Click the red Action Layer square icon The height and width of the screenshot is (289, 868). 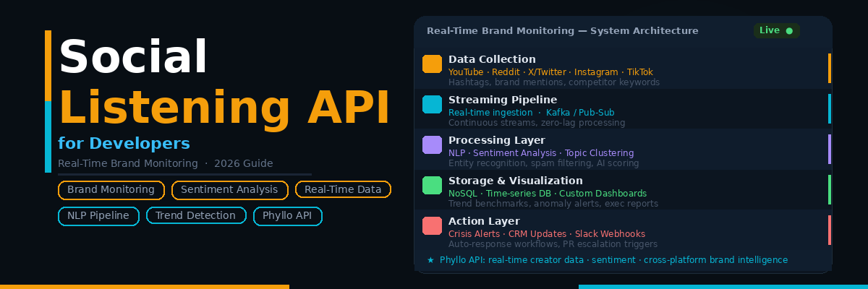pos(432,225)
